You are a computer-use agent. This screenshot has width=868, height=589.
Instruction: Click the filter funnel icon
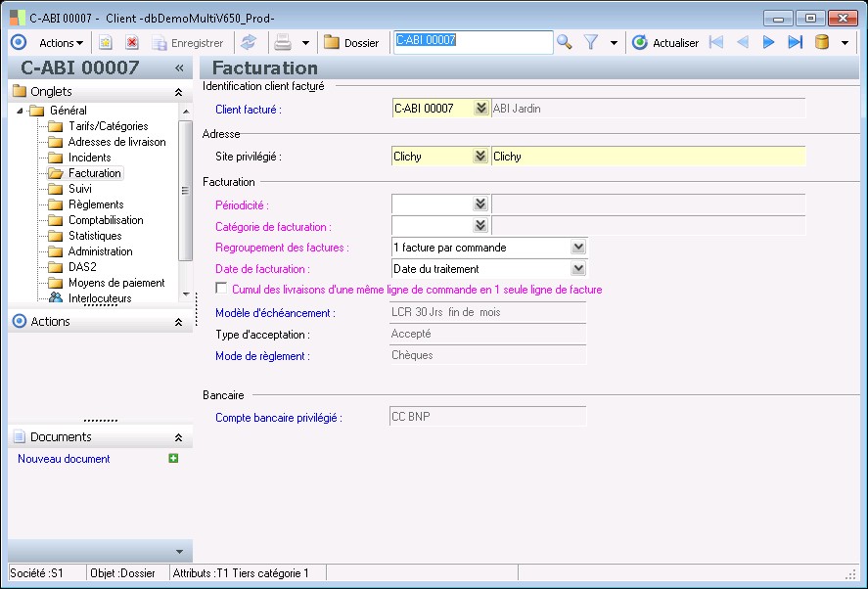coord(591,42)
